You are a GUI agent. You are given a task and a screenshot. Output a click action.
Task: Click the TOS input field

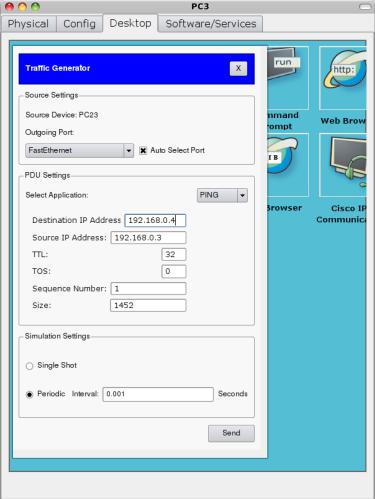pyautogui.click(x=174, y=271)
